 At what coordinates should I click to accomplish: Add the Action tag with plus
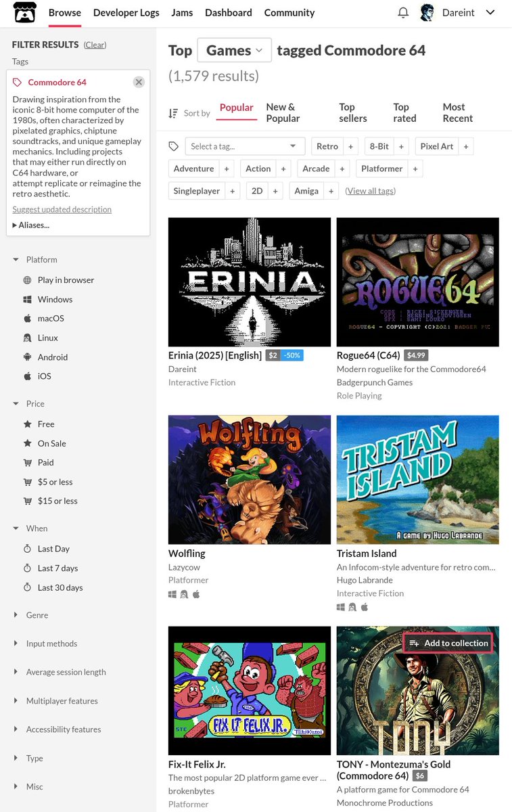point(283,168)
